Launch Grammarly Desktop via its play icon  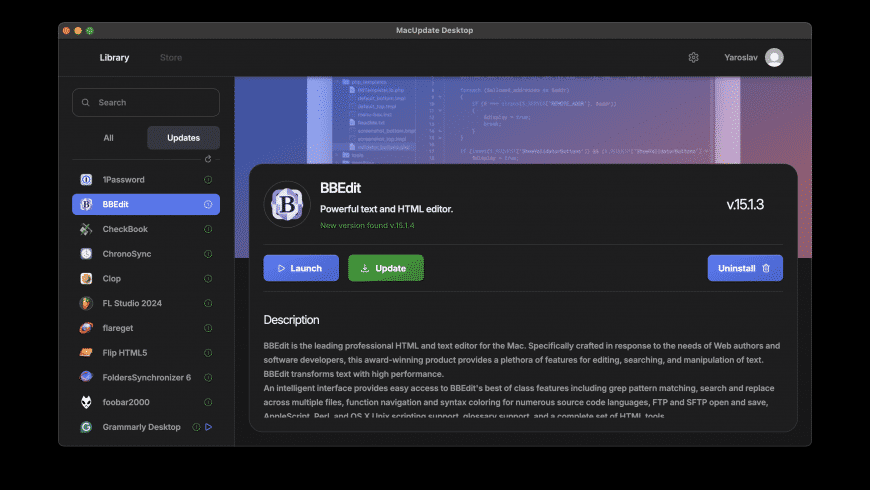click(209, 427)
